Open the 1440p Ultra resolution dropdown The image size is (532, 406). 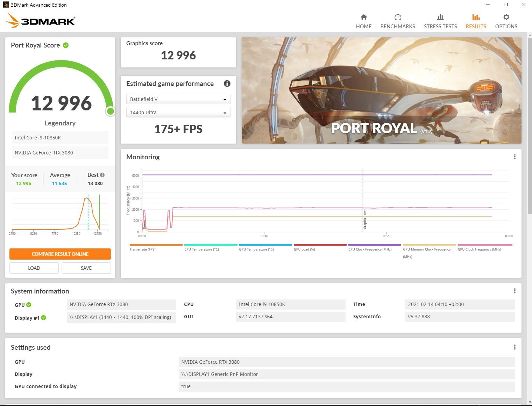click(x=178, y=113)
